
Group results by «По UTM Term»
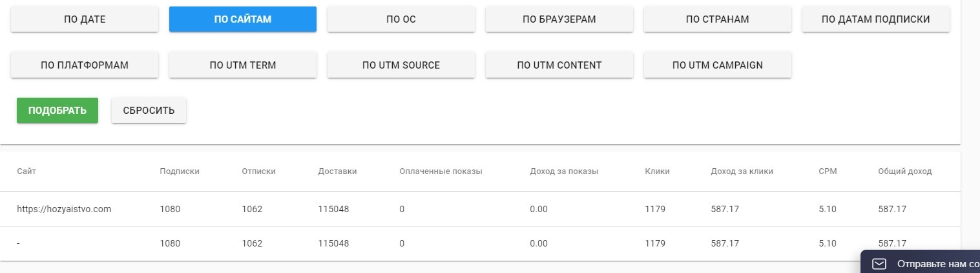(x=243, y=65)
